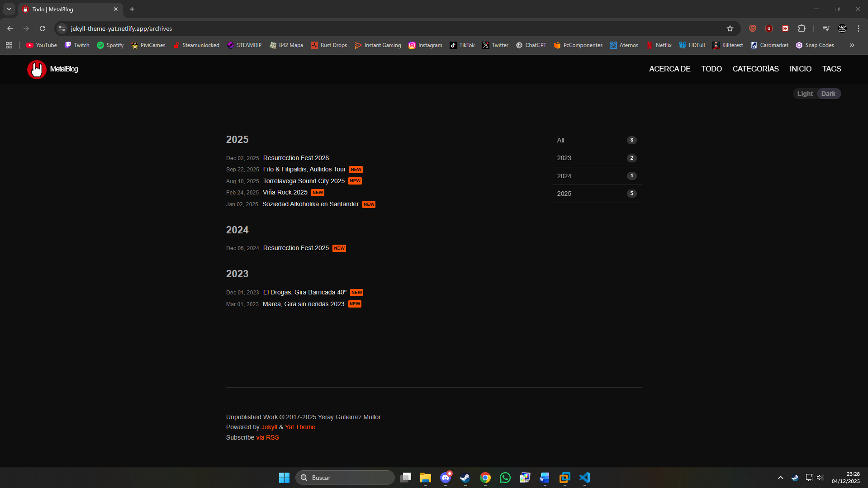
Task: Subscribe via RSS link
Action: [x=267, y=437]
